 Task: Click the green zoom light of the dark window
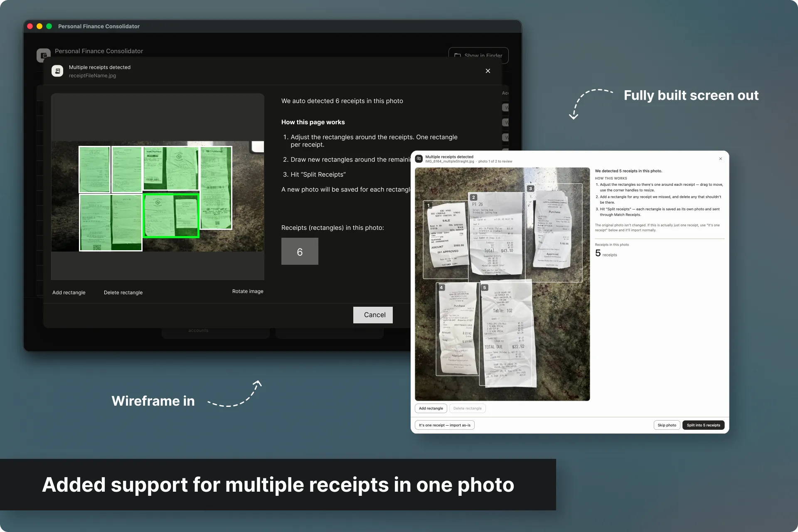(x=49, y=26)
